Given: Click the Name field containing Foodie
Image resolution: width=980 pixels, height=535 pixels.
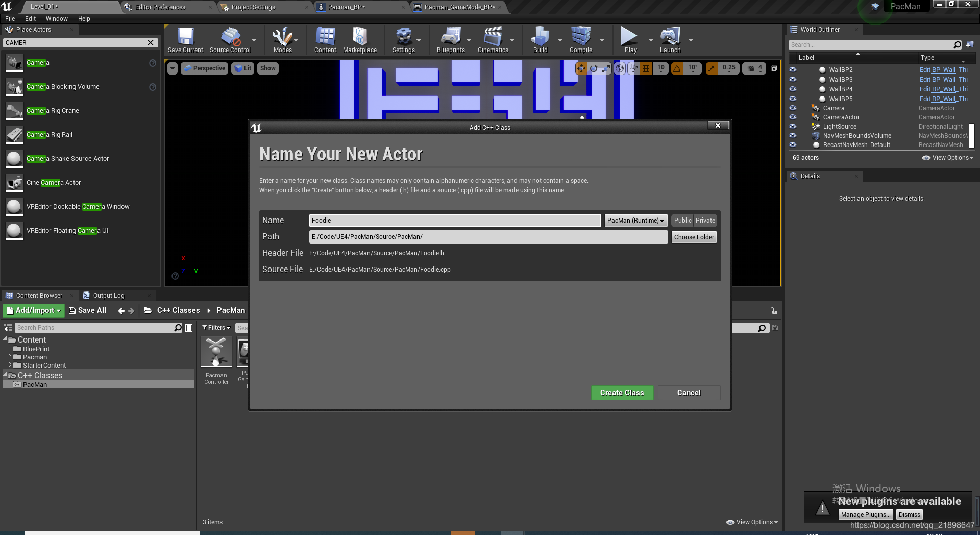Looking at the screenshot, I should click(455, 221).
